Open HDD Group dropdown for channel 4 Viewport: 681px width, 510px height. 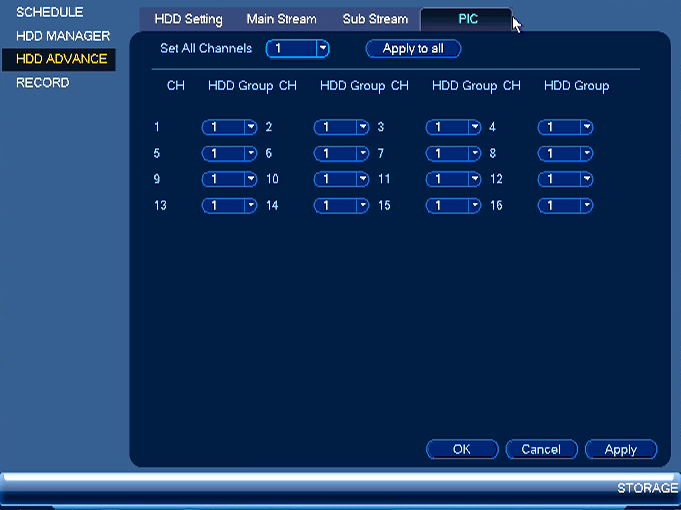pyautogui.click(x=565, y=127)
